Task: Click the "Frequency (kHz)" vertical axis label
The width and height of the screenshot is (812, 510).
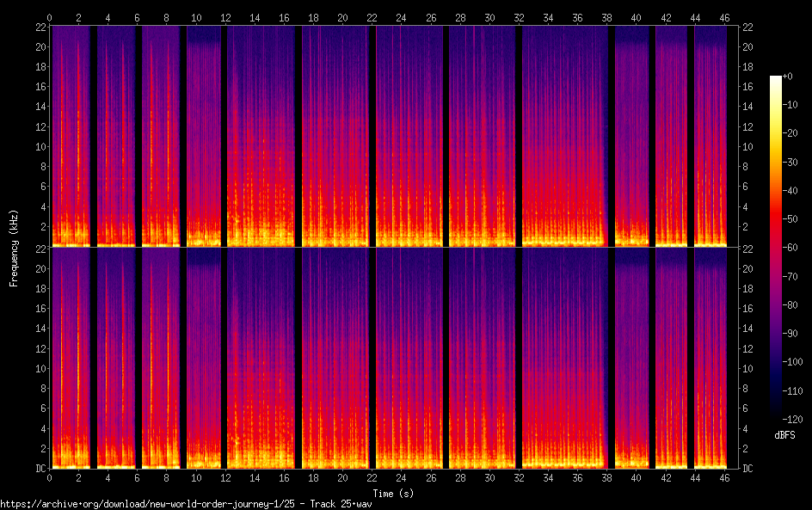Action: 14,248
